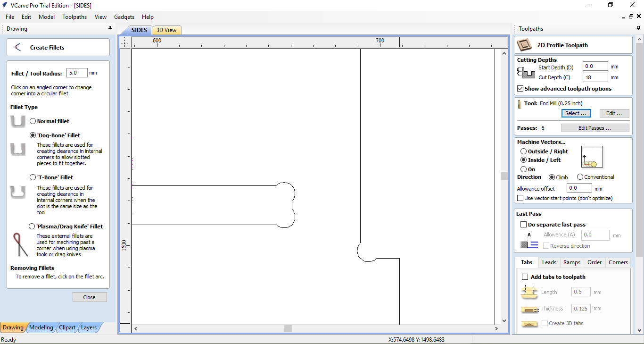
Task: Click the Create Fillets header icon
Action: (x=18, y=47)
